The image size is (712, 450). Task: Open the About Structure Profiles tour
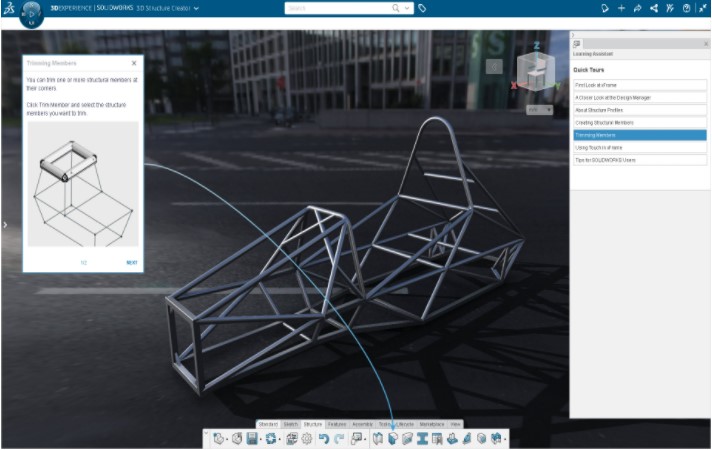(640, 110)
